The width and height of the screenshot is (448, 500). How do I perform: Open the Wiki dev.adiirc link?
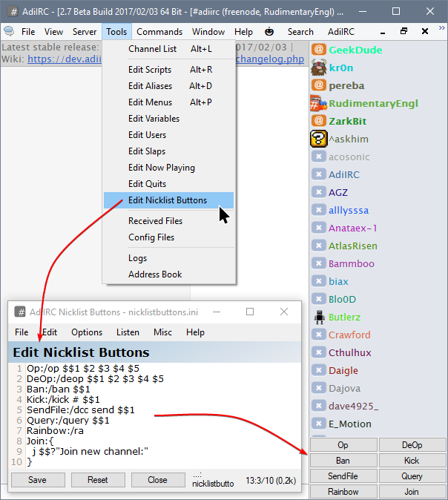tap(65, 59)
